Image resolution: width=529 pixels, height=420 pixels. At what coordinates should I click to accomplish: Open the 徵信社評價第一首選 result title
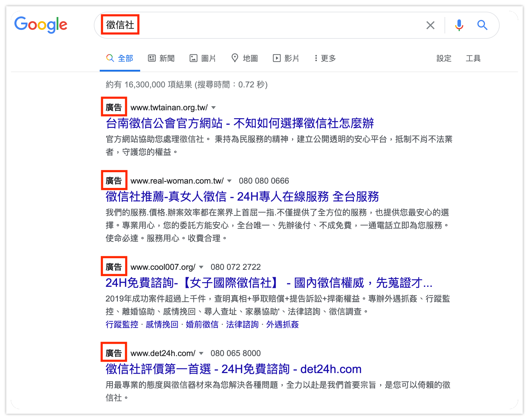click(233, 369)
